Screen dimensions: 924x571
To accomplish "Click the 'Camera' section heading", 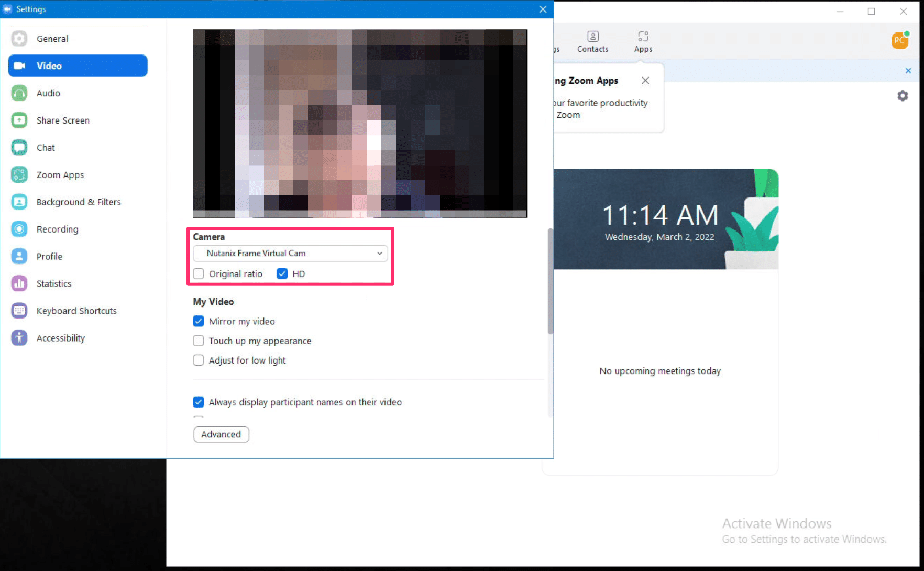I will [208, 237].
